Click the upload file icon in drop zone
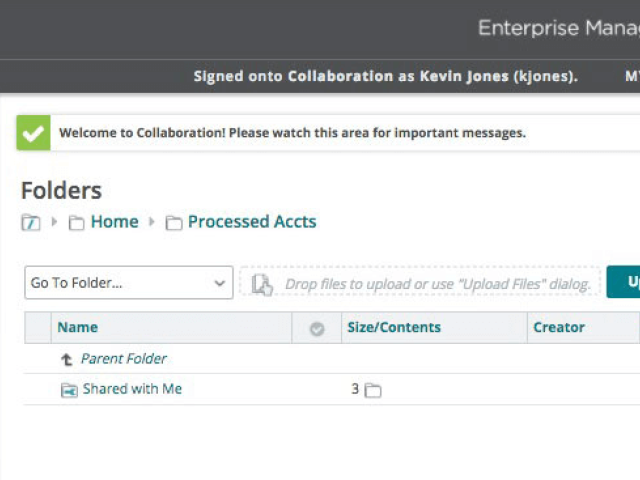The image size is (640, 480). [262, 284]
